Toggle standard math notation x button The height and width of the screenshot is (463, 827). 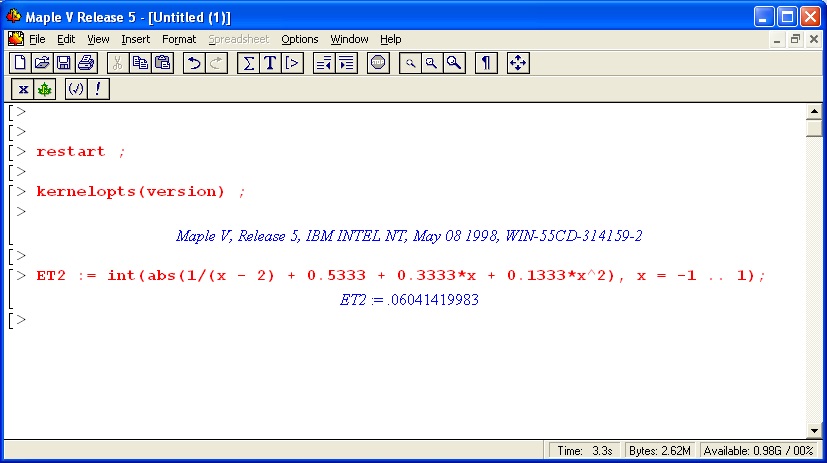coord(23,89)
